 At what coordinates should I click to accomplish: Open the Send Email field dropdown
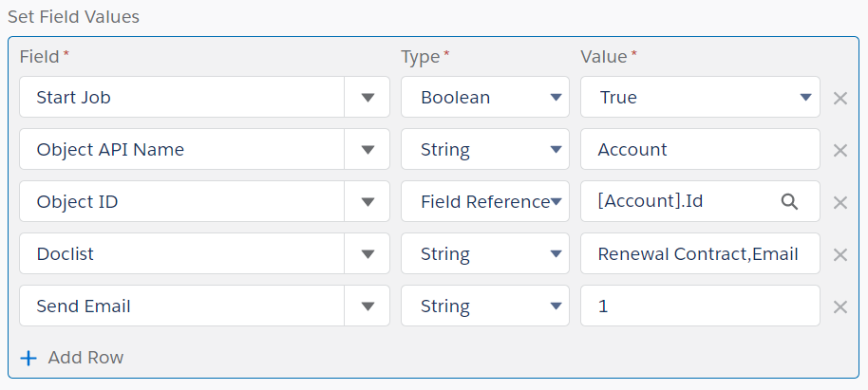[368, 306]
